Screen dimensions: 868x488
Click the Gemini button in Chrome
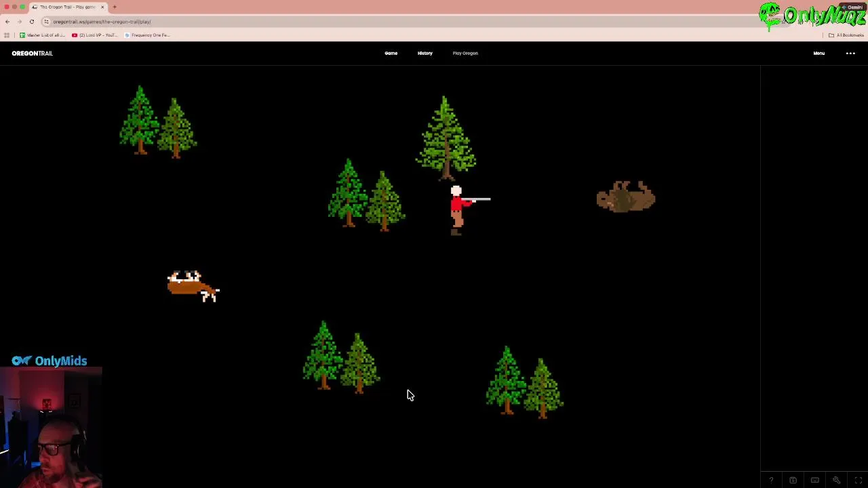853,7
